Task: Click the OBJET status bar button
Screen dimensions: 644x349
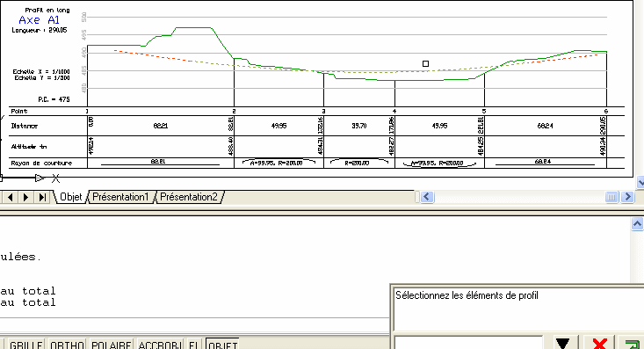Action: (222, 345)
